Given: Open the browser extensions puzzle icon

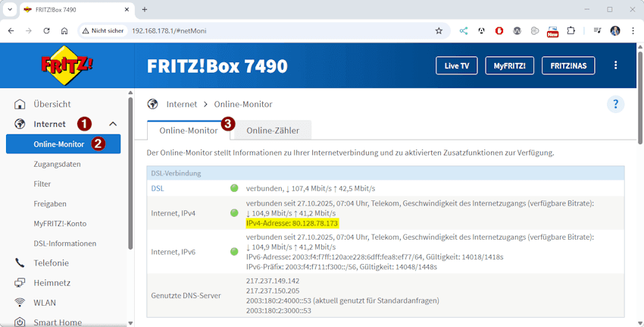Looking at the screenshot, I should 571,31.
